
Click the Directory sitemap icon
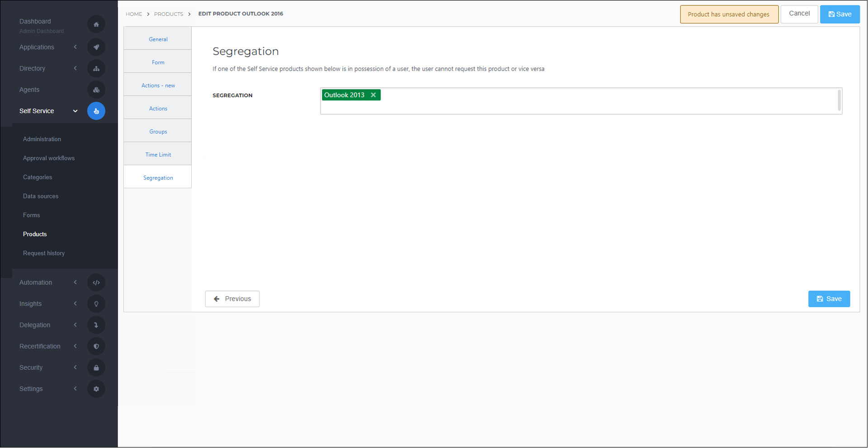[x=96, y=68]
